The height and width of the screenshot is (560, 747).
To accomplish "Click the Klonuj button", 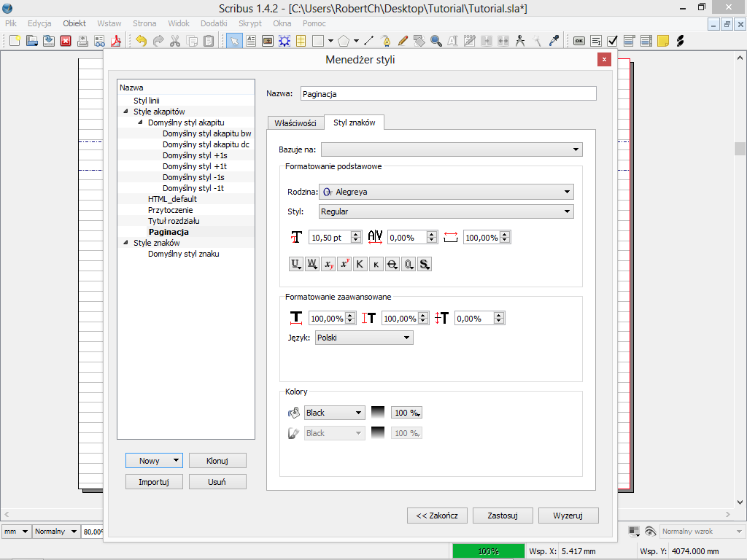I will point(217,461).
